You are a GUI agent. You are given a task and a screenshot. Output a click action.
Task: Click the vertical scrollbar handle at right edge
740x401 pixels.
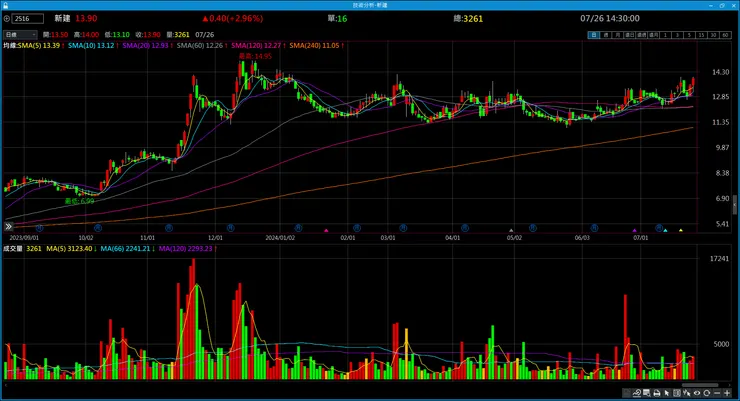734,204
